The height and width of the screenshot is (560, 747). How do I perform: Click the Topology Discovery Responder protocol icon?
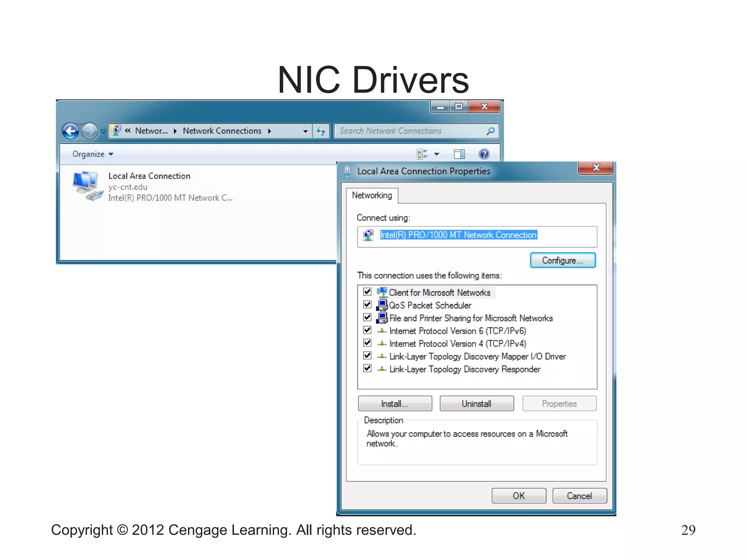pyautogui.click(x=382, y=369)
